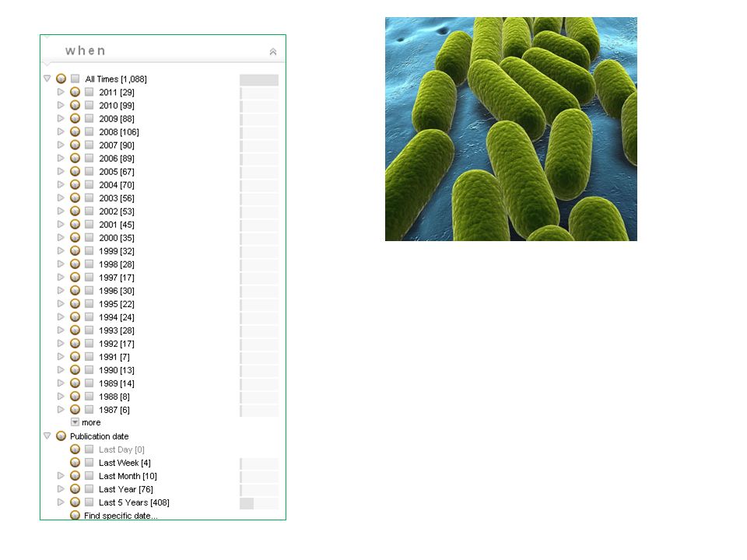Expand the 1987 [6] year node

tap(61, 409)
